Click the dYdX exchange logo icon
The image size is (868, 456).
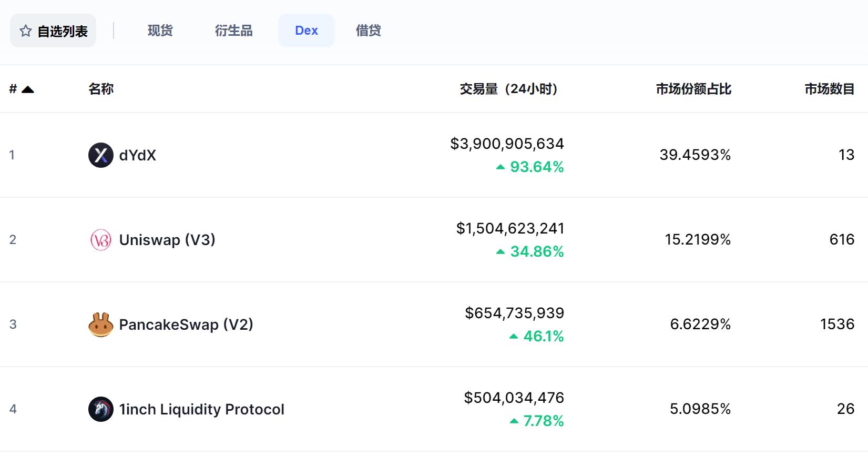100,155
